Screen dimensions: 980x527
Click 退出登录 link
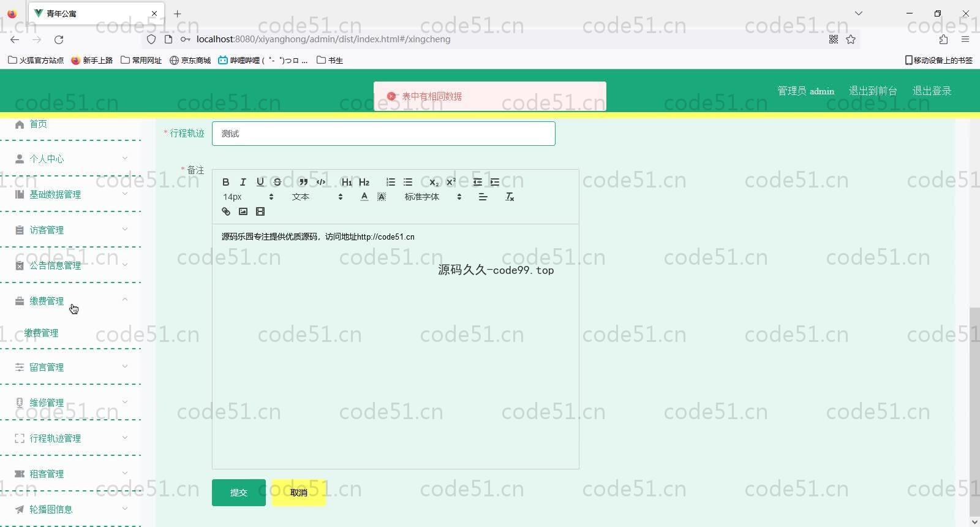(932, 91)
